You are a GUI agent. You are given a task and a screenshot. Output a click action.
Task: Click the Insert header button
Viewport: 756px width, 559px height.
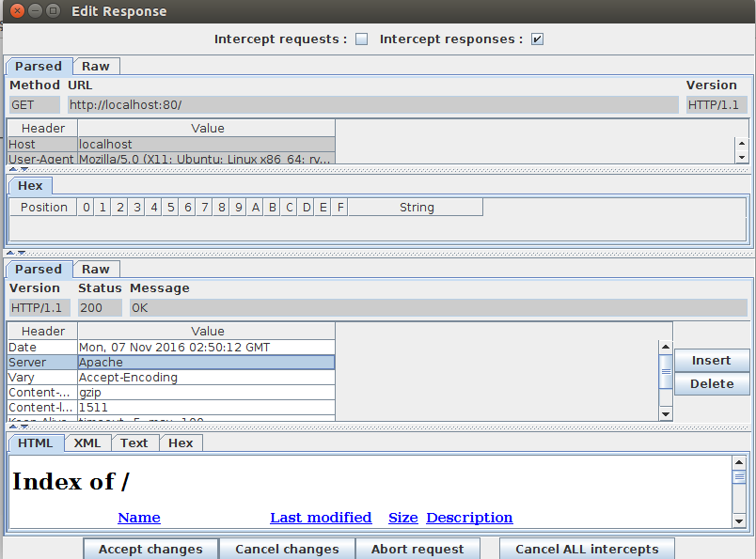click(712, 361)
